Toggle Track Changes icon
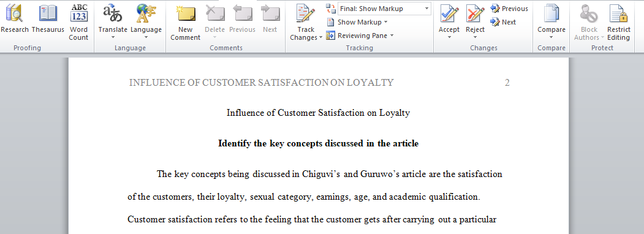 point(306,13)
